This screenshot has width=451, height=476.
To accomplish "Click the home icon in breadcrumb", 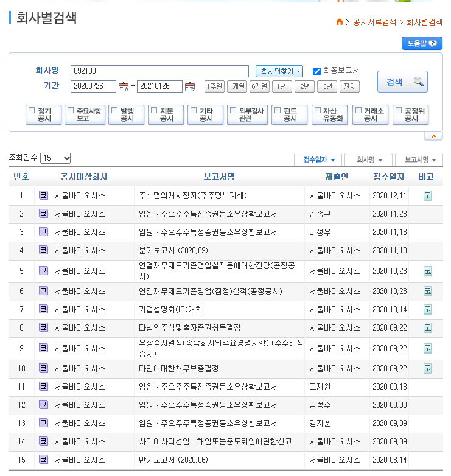I will 339,22.
